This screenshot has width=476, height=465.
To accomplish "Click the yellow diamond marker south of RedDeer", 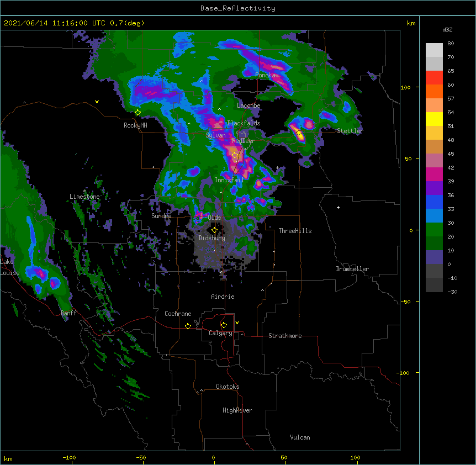I will click(x=235, y=155).
